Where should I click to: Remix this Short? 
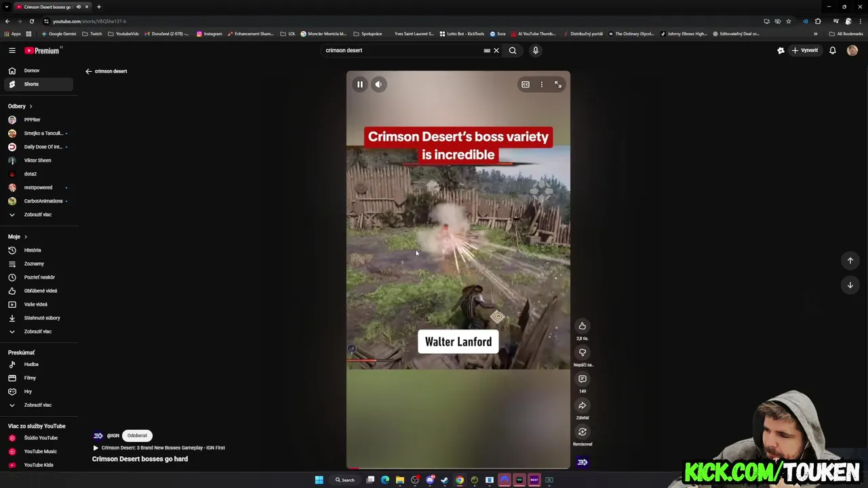coord(583,432)
